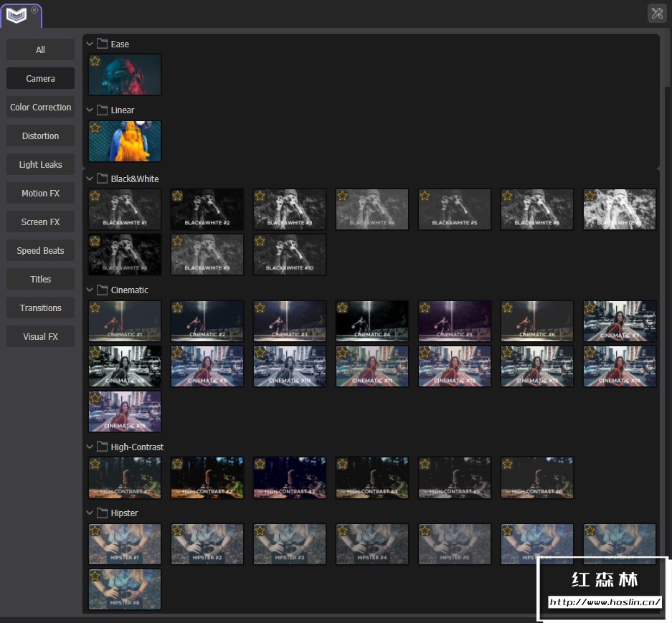
Task: Favorite the Linear preset star
Action: (x=95, y=128)
